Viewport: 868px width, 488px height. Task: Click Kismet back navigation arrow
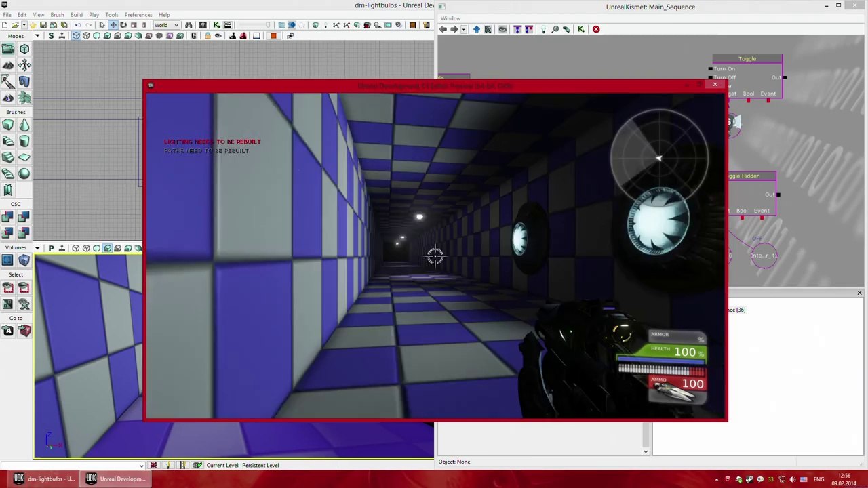pos(443,29)
